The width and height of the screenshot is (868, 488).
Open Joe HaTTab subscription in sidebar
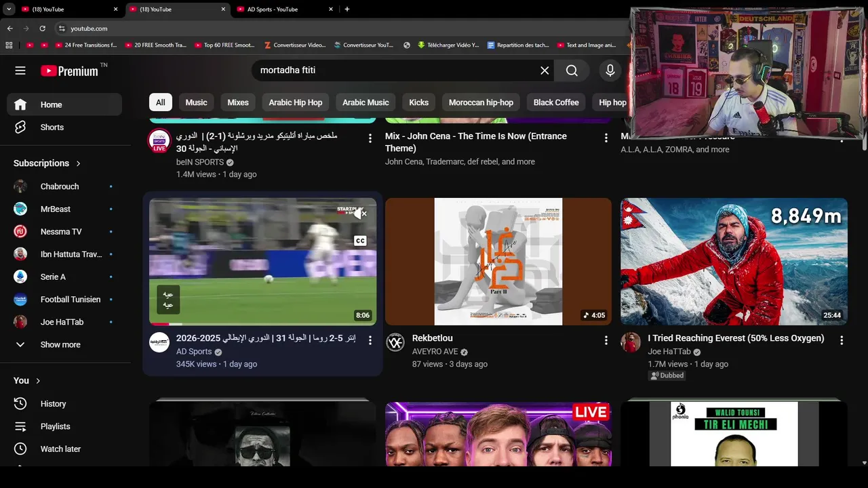point(64,322)
